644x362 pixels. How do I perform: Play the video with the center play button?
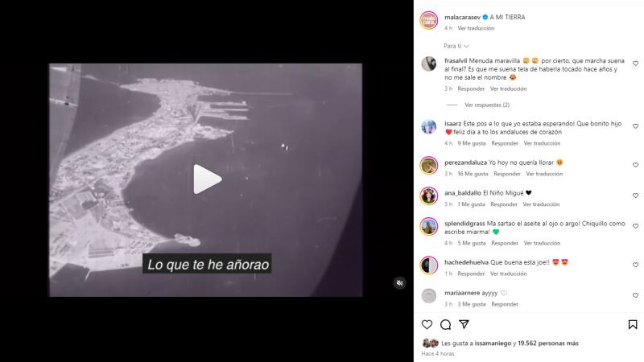(x=208, y=179)
